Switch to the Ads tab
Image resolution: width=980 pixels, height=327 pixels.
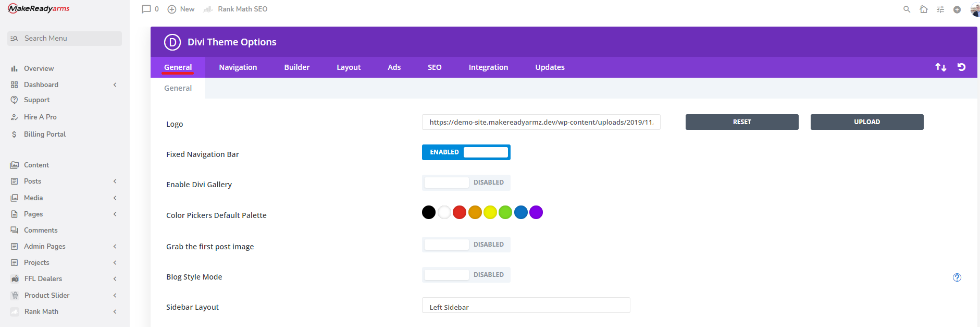(x=394, y=67)
